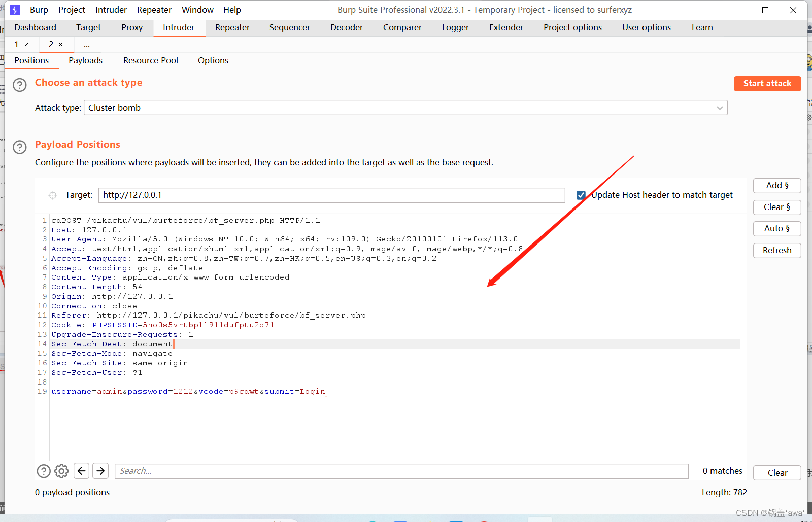Screen dimensions: 812x522
Task: Select the Intruder tool tab
Action: [179, 27]
